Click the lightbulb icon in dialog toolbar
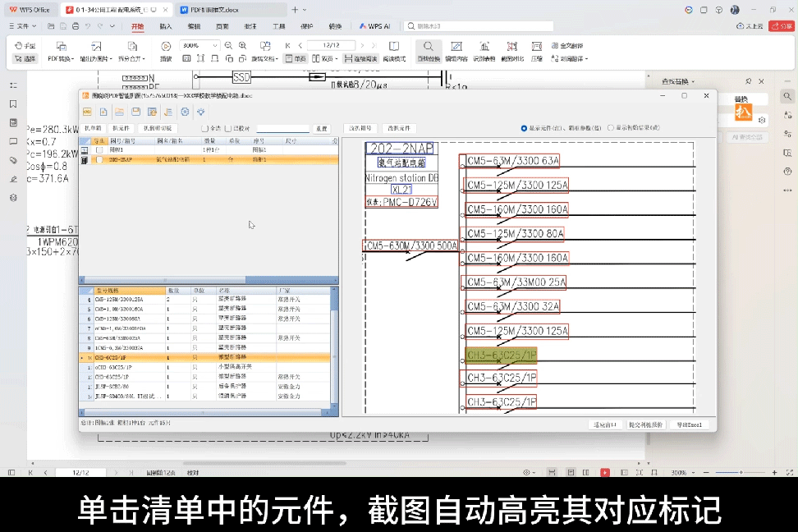798x532 pixels. (201, 112)
